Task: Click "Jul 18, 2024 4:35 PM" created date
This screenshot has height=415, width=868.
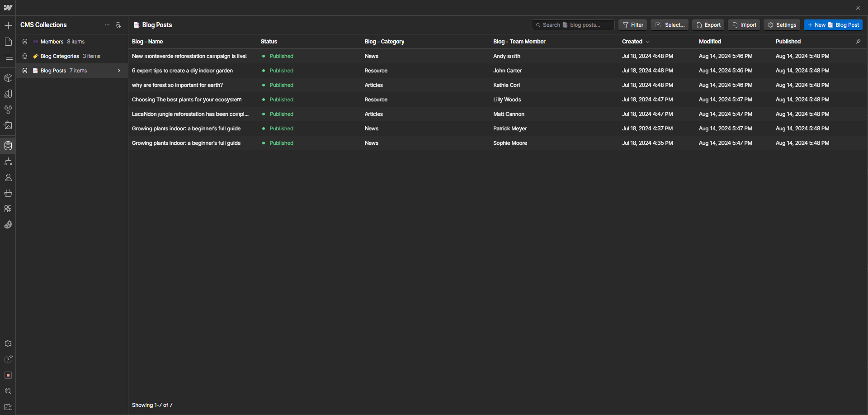Action: (x=647, y=143)
